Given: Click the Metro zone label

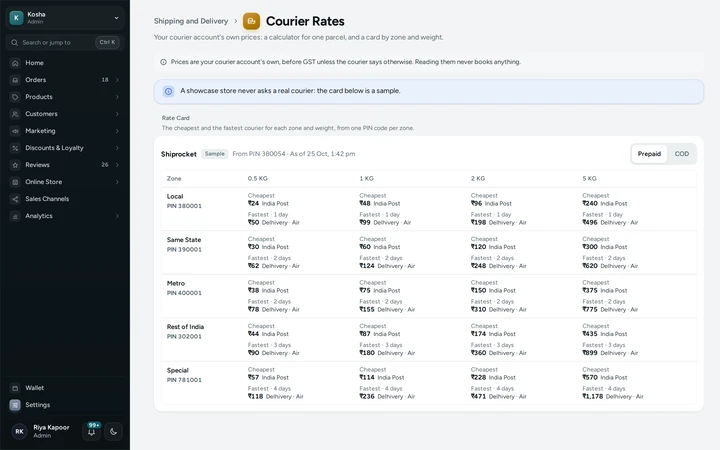Looking at the screenshot, I should pyautogui.click(x=176, y=283).
